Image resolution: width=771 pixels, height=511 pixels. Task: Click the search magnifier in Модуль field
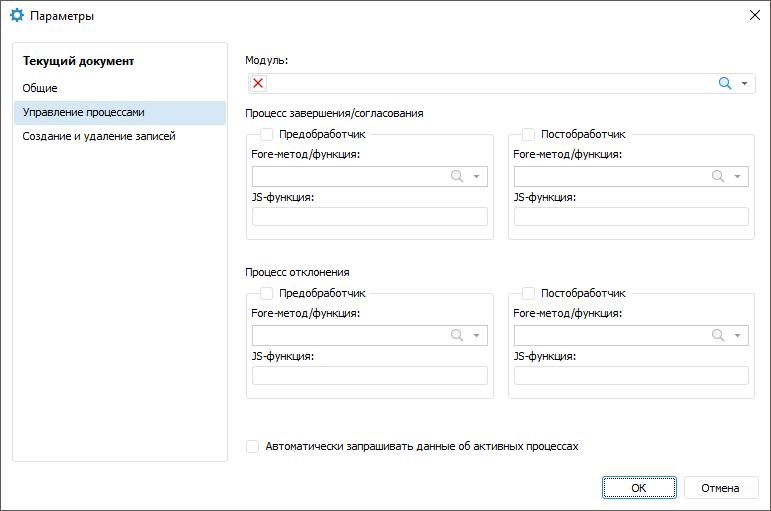tap(725, 84)
